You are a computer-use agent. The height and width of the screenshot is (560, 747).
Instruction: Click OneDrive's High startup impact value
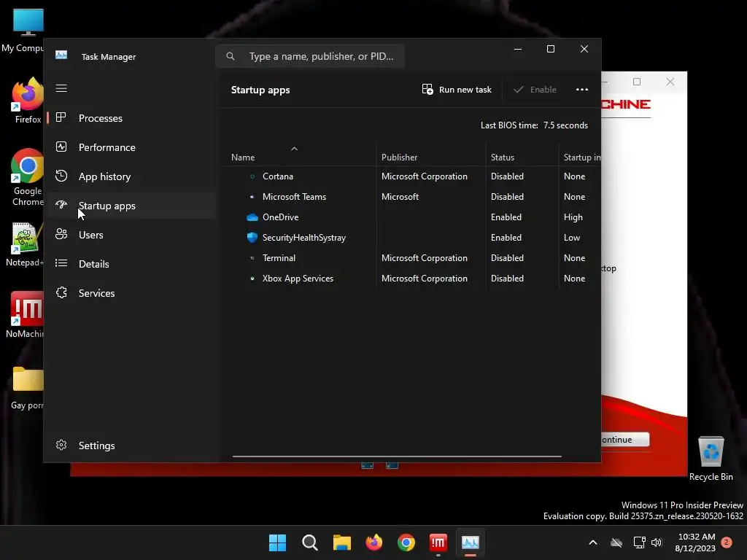pos(573,217)
